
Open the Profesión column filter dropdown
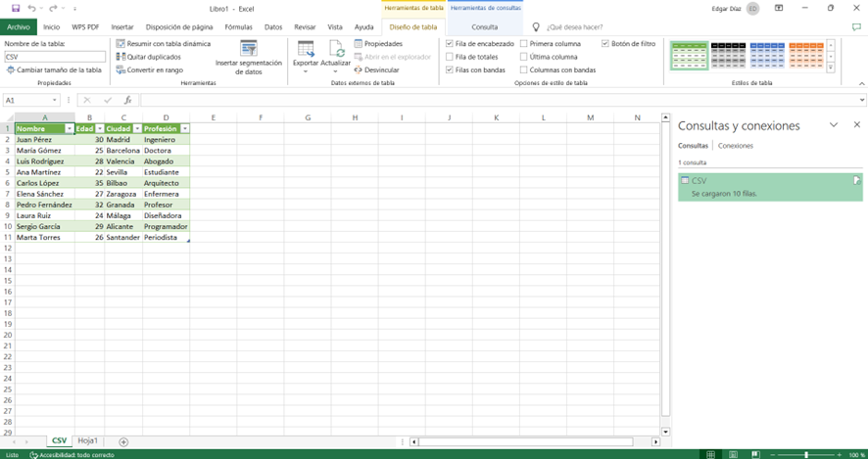185,129
